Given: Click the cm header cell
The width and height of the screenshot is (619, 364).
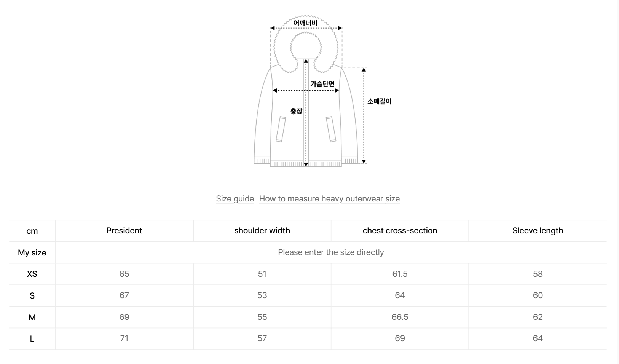Looking at the screenshot, I should [32, 230].
